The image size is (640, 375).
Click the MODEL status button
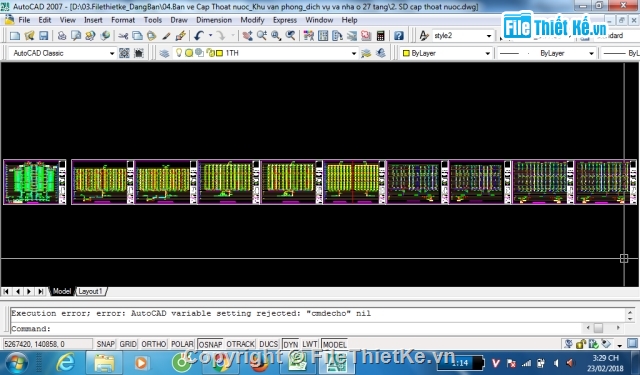334,344
